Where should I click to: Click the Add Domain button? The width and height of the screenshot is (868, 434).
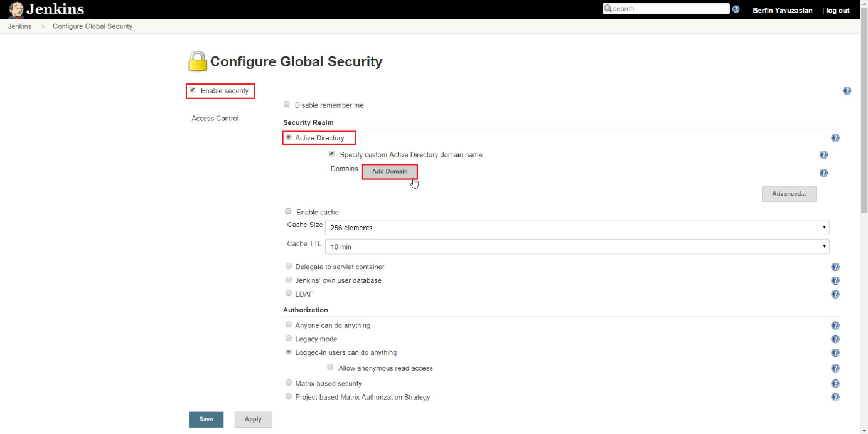click(x=390, y=171)
